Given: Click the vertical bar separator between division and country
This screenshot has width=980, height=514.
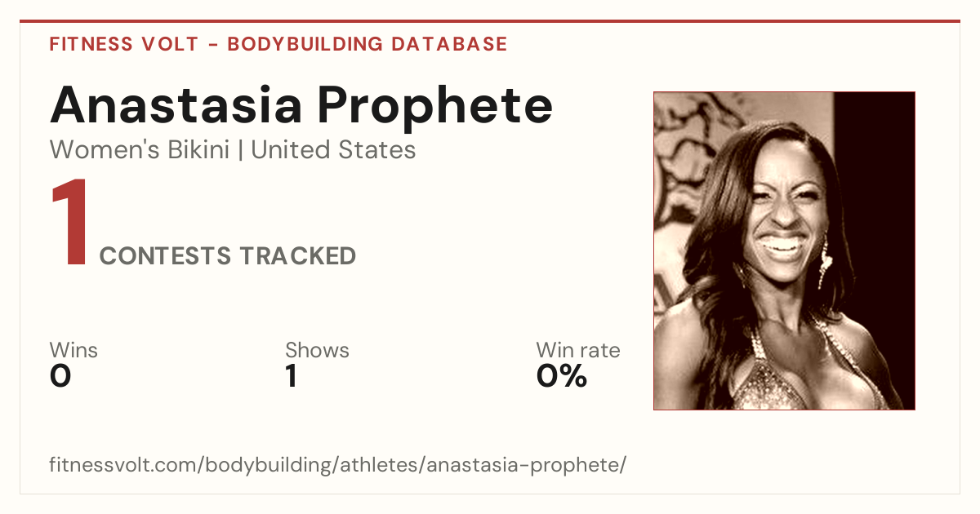Looking at the screenshot, I should (241, 151).
